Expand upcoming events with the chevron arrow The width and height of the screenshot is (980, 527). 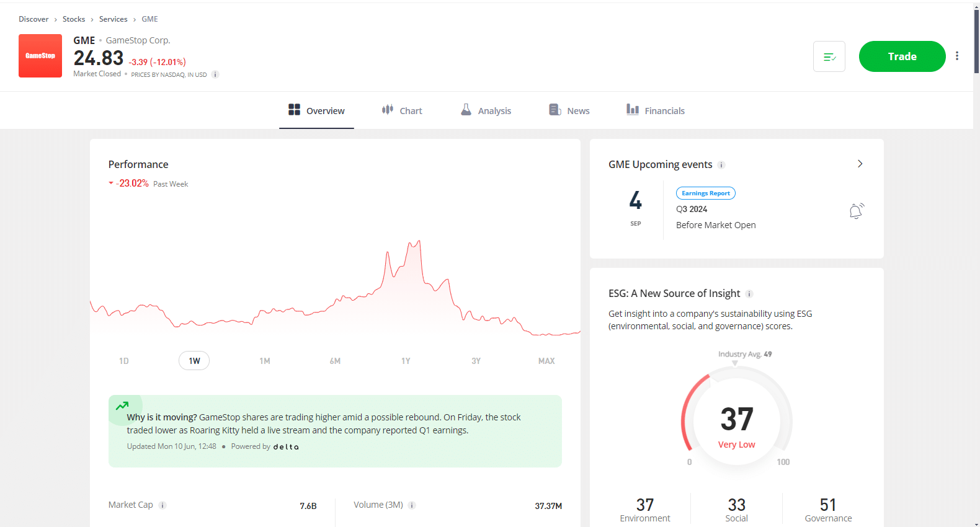pos(860,164)
